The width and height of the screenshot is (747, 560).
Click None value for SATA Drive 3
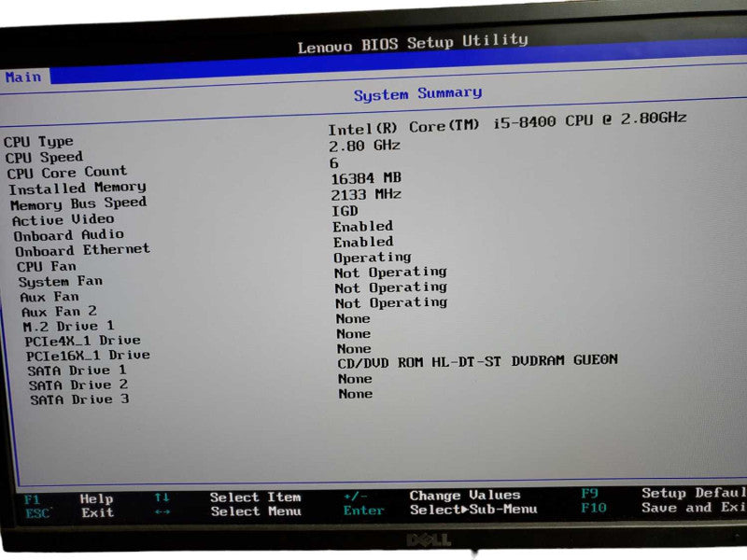coord(356,394)
